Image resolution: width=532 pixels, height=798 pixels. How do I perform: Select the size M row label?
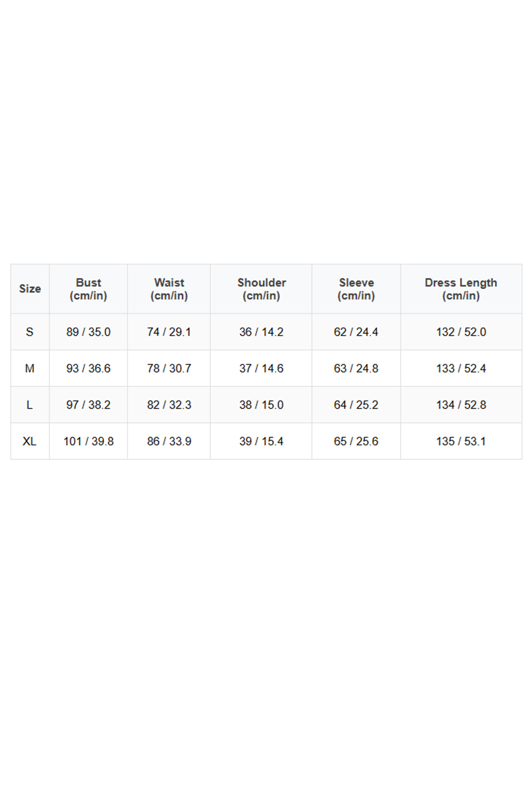click(x=30, y=369)
